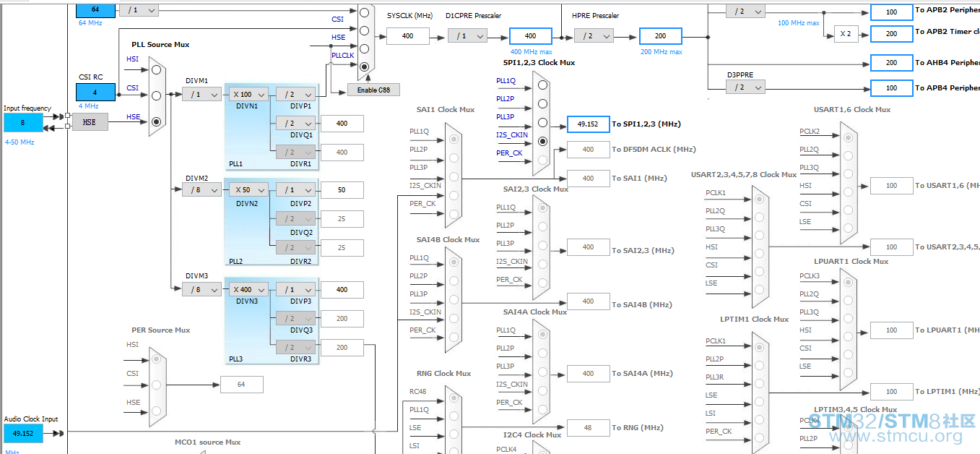This screenshot has height=454, width=980.
Task: Click the HSE oscillator block
Action: [90, 122]
